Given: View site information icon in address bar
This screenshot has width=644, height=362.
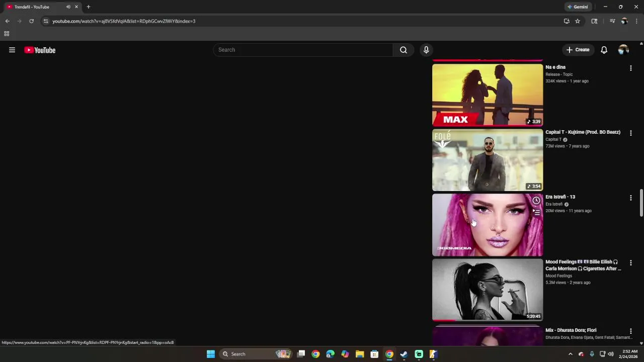Looking at the screenshot, I should (46, 21).
